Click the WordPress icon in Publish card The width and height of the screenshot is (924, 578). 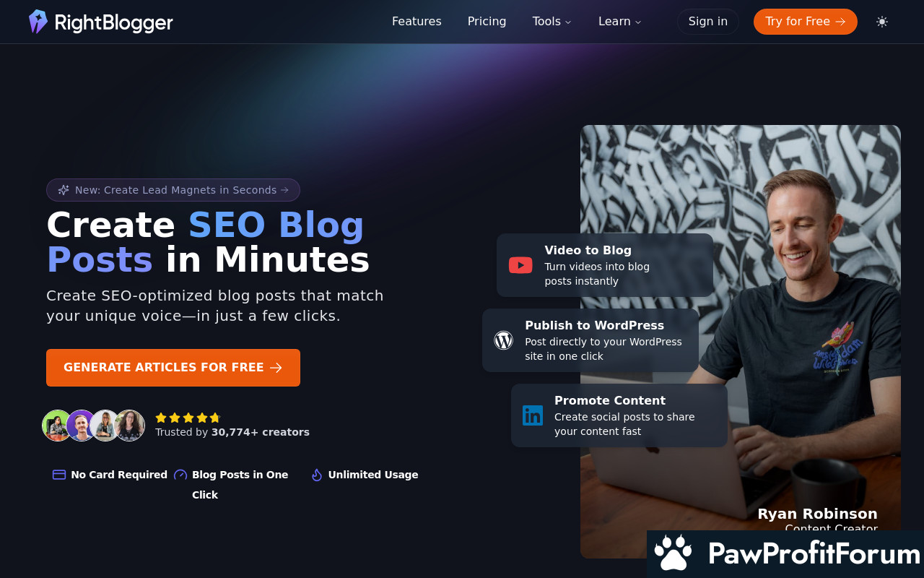tap(503, 340)
